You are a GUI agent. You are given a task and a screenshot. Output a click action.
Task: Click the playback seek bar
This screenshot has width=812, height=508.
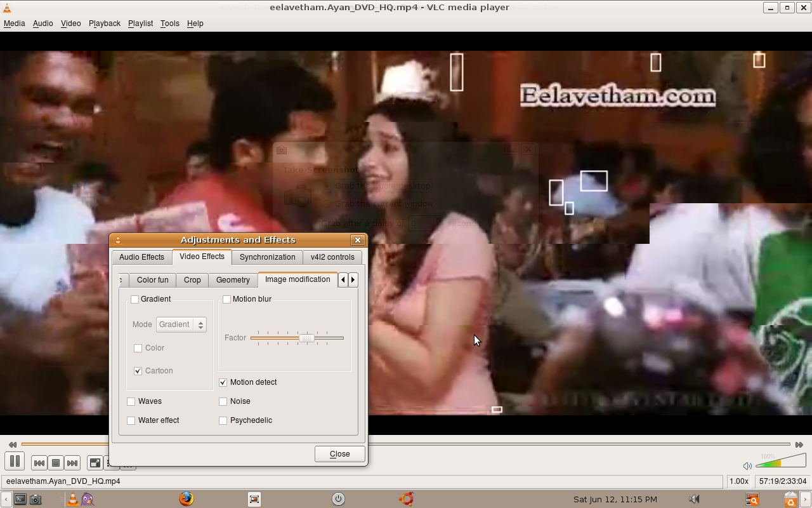(x=405, y=444)
